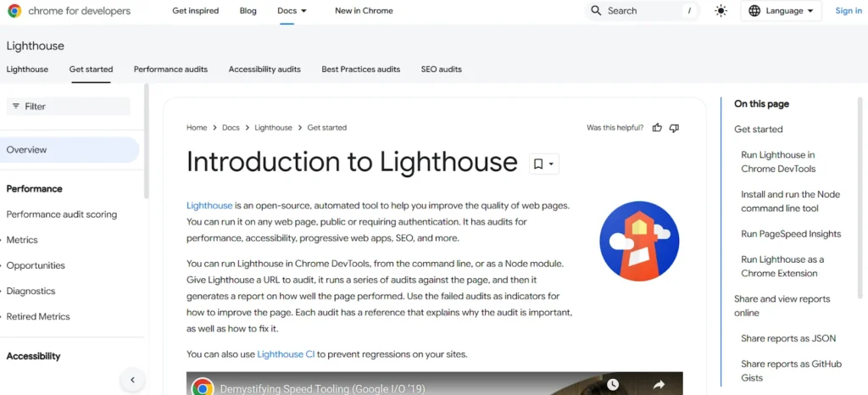Open Get inspired in top navigation

pyautogui.click(x=196, y=10)
